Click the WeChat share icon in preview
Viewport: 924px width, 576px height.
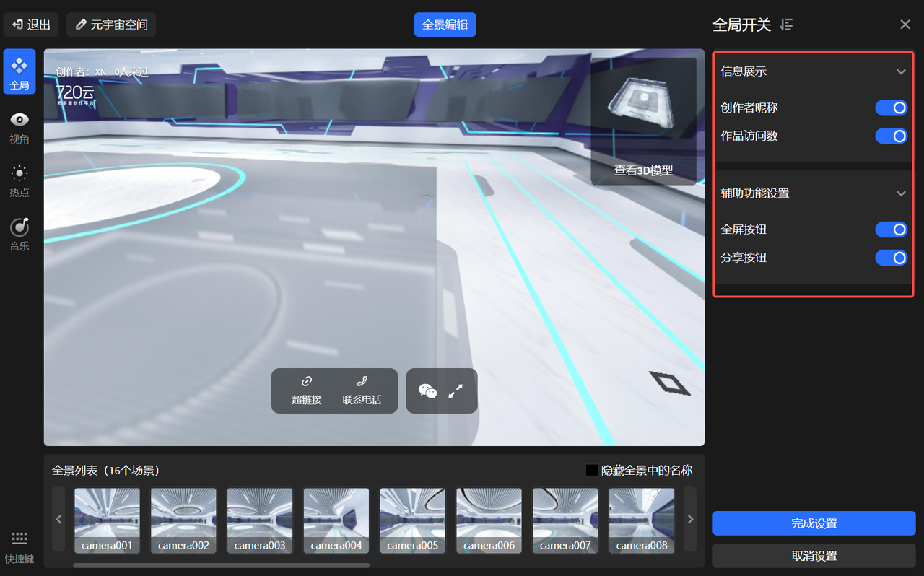point(428,390)
